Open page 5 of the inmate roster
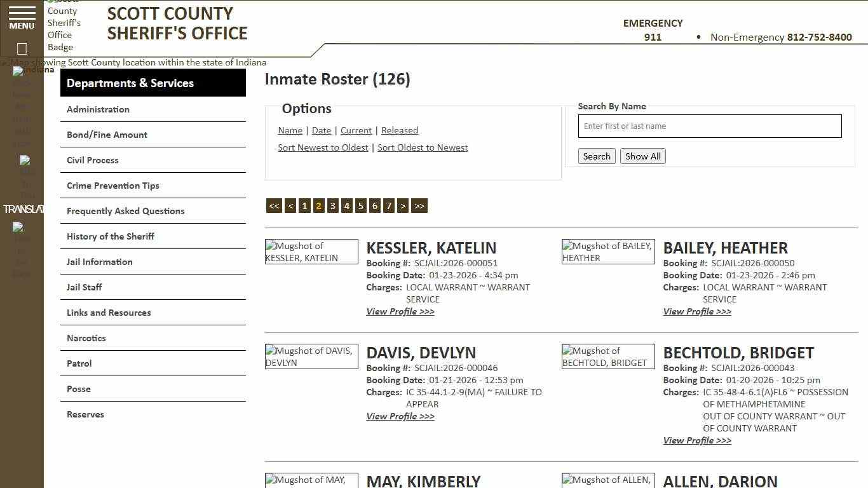The height and width of the screenshot is (488, 868). 360,205
